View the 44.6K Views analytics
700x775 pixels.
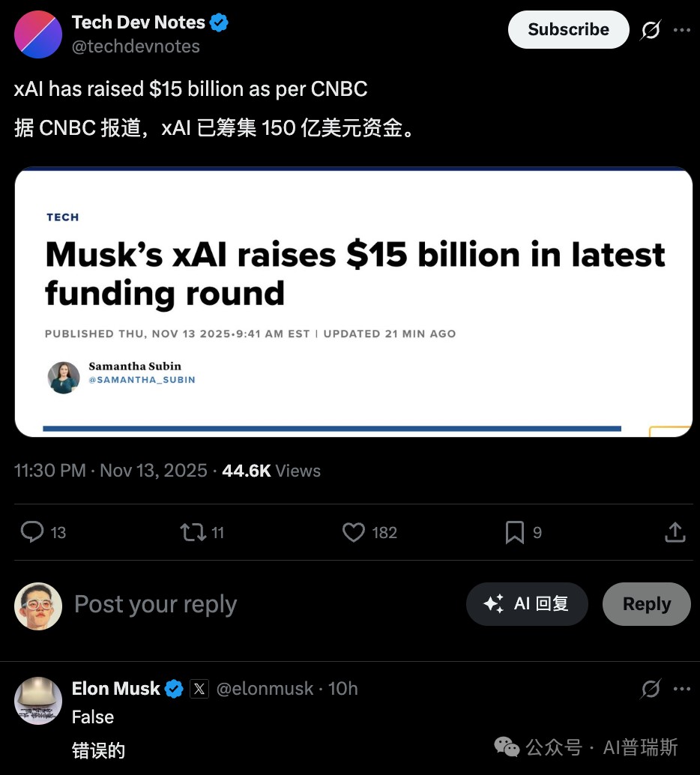[x=271, y=471]
